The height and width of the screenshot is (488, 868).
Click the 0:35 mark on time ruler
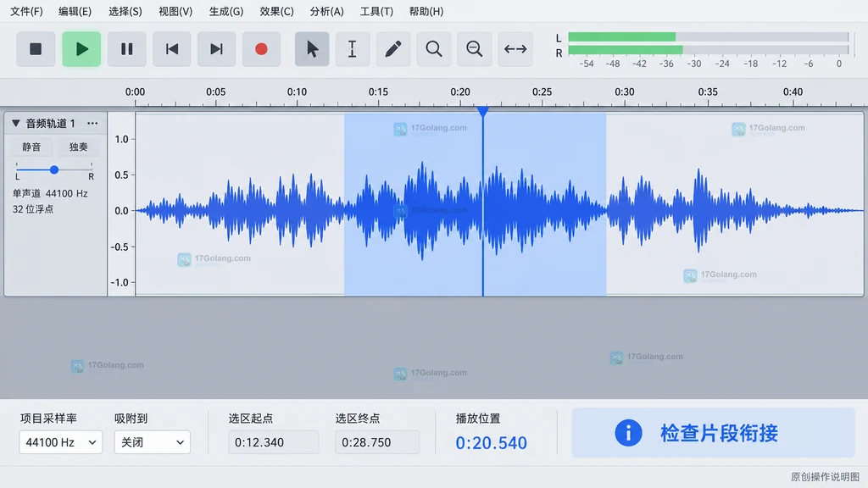pyautogui.click(x=708, y=91)
